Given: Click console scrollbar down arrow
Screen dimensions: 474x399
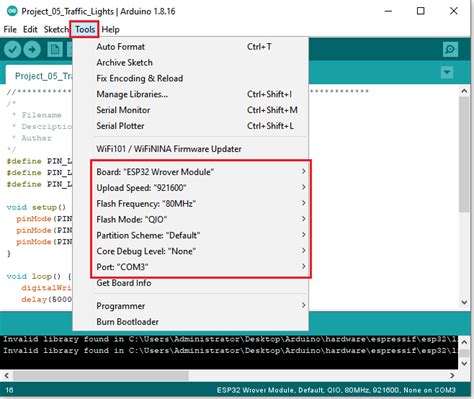Looking at the screenshot, I should coord(464,363).
